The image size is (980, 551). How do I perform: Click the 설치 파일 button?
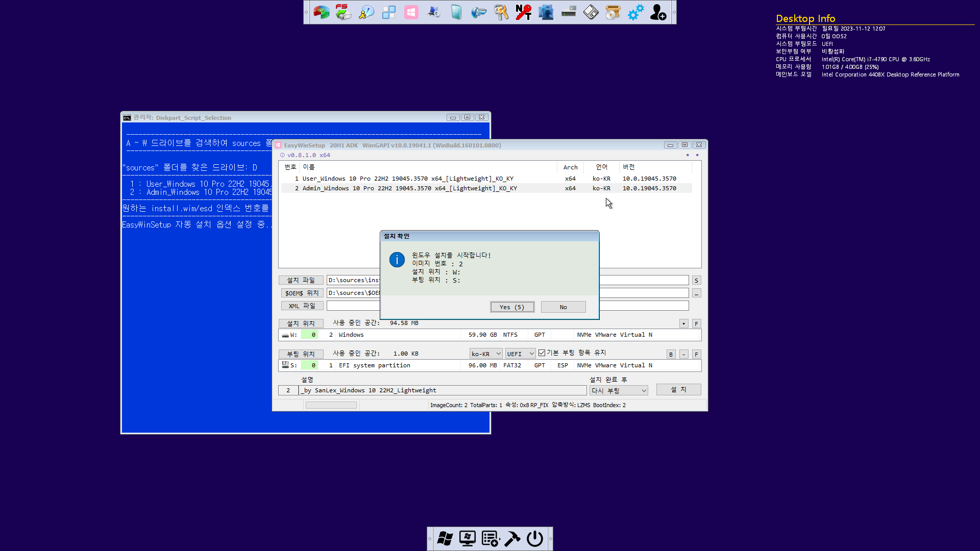click(x=301, y=280)
